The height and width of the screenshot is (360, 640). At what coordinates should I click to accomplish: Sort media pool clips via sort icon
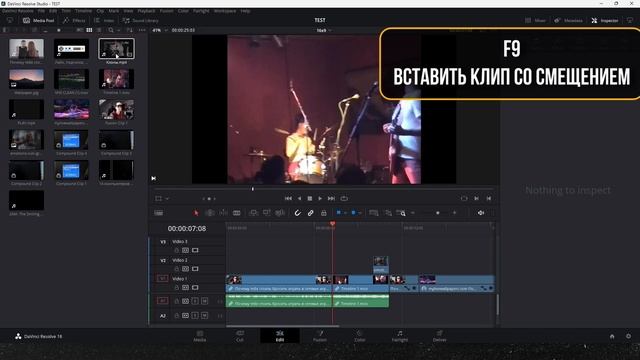(x=129, y=30)
